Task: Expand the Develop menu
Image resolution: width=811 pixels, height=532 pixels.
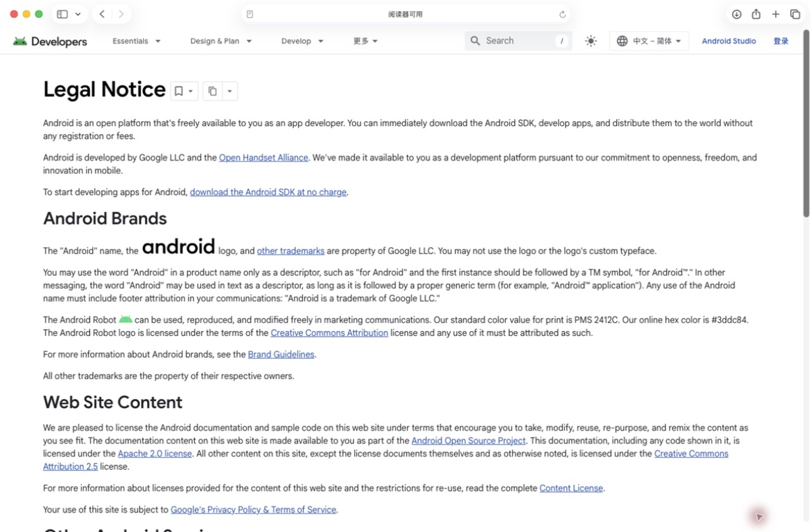Action: click(x=302, y=41)
